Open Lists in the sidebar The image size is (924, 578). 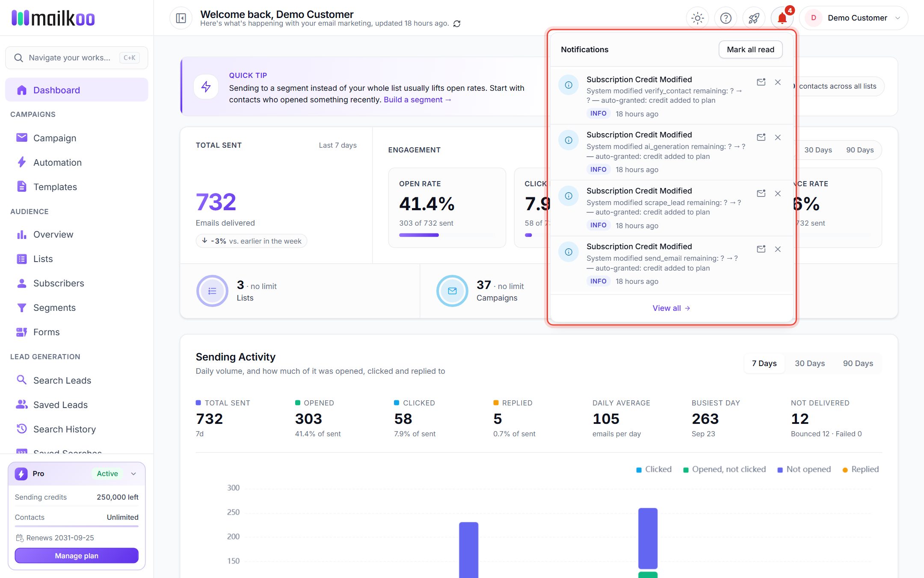[77, 259]
